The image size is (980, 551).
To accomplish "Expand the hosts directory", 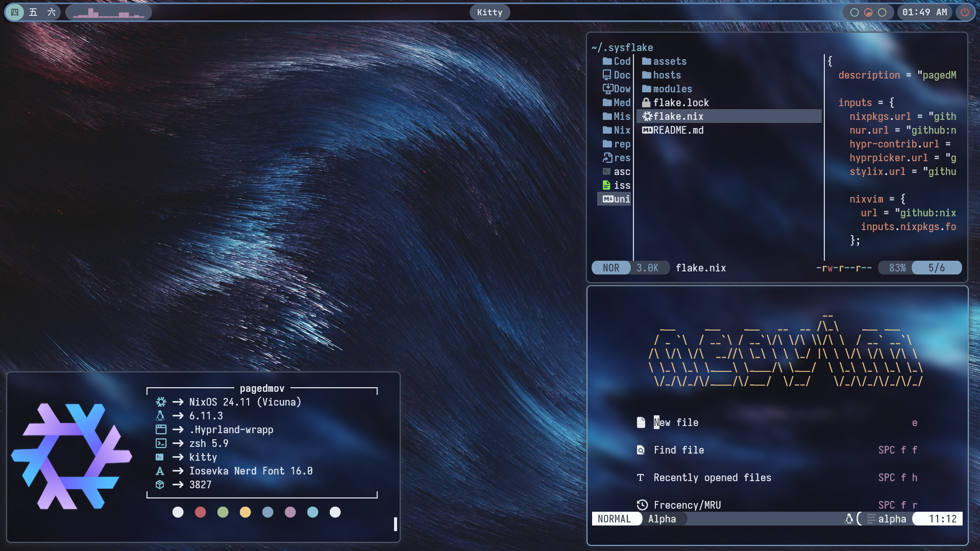I will [667, 75].
